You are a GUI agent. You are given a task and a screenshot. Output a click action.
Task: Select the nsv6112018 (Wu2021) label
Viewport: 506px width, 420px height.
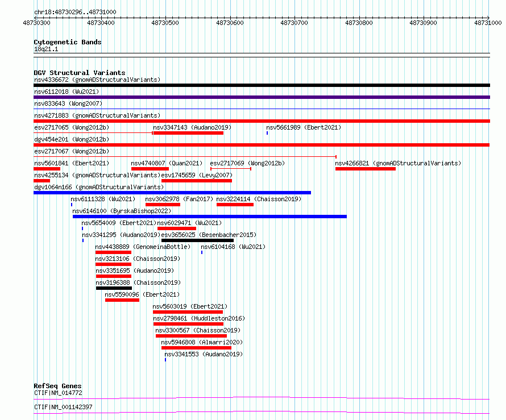click(67, 92)
